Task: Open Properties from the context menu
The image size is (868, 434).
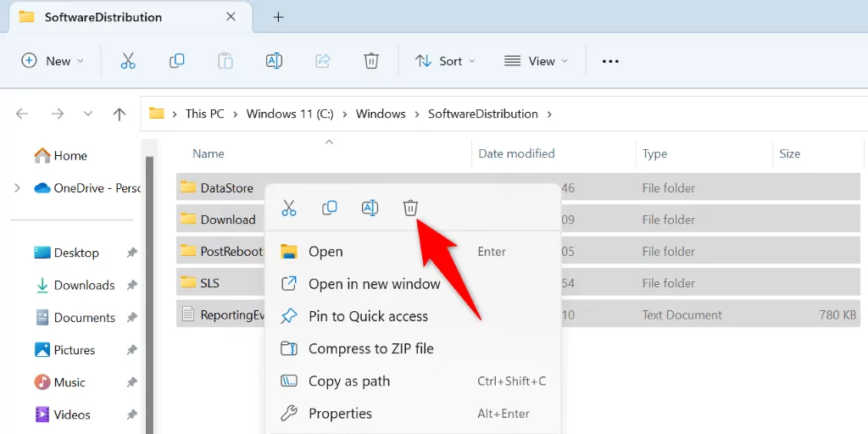Action: (x=340, y=414)
